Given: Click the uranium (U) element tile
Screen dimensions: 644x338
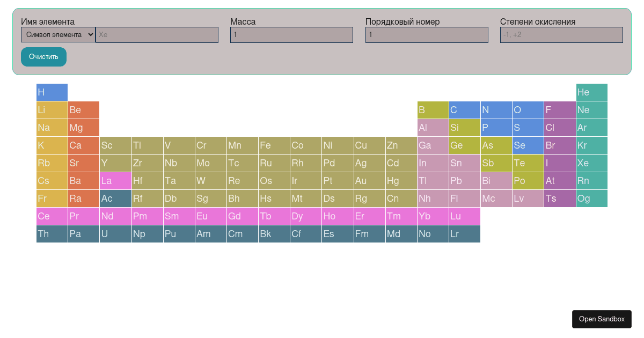Looking at the screenshot, I should point(115,233).
